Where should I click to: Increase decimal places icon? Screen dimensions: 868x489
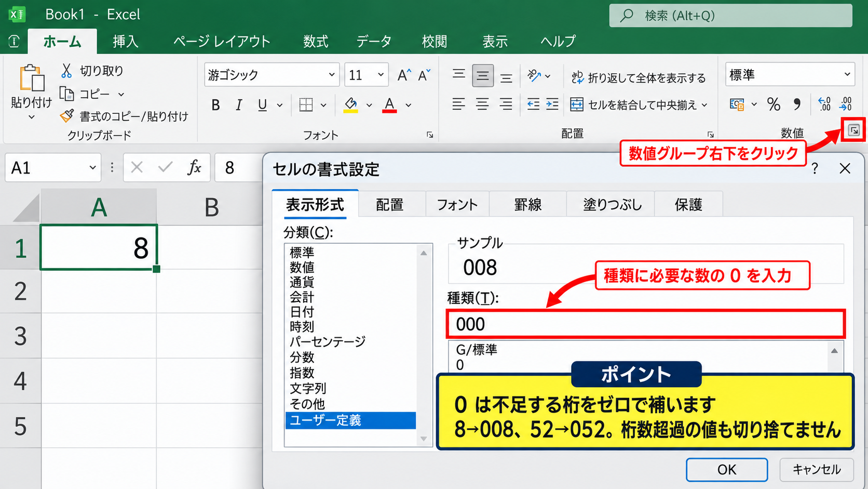click(824, 104)
